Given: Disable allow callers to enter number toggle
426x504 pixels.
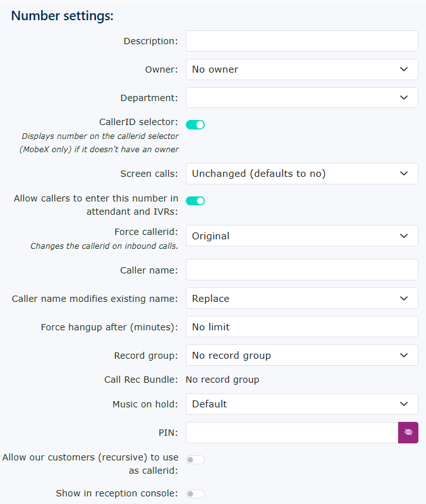Looking at the screenshot, I should (195, 201).
